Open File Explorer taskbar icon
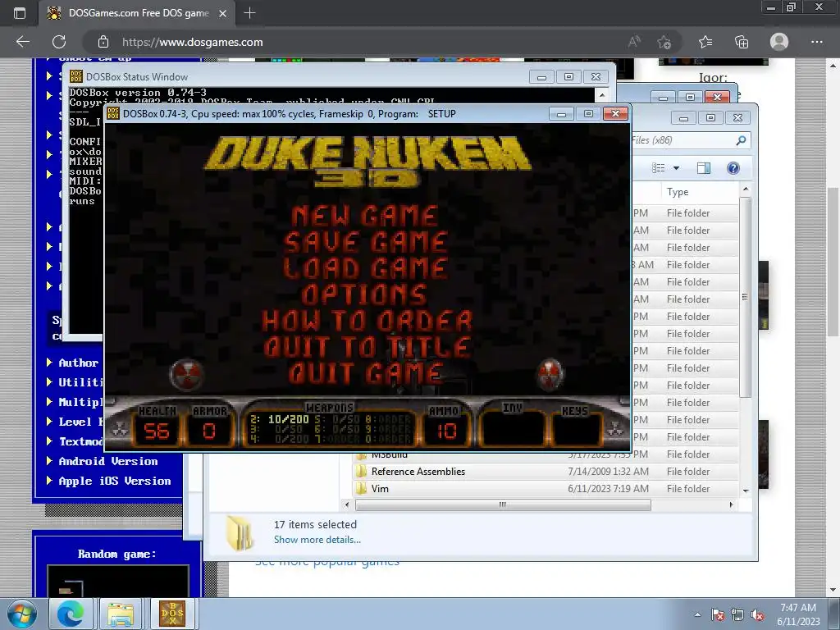The image size is (840, 630). [121, 614]
